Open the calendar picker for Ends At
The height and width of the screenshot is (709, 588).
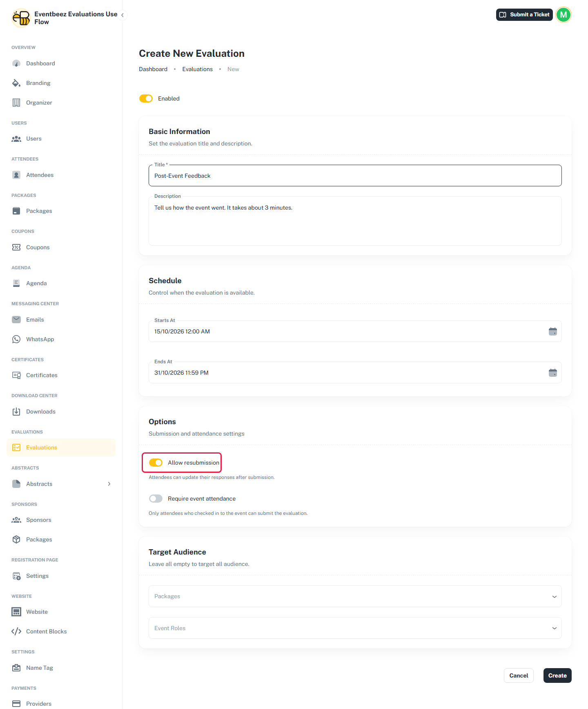[552, 373]
